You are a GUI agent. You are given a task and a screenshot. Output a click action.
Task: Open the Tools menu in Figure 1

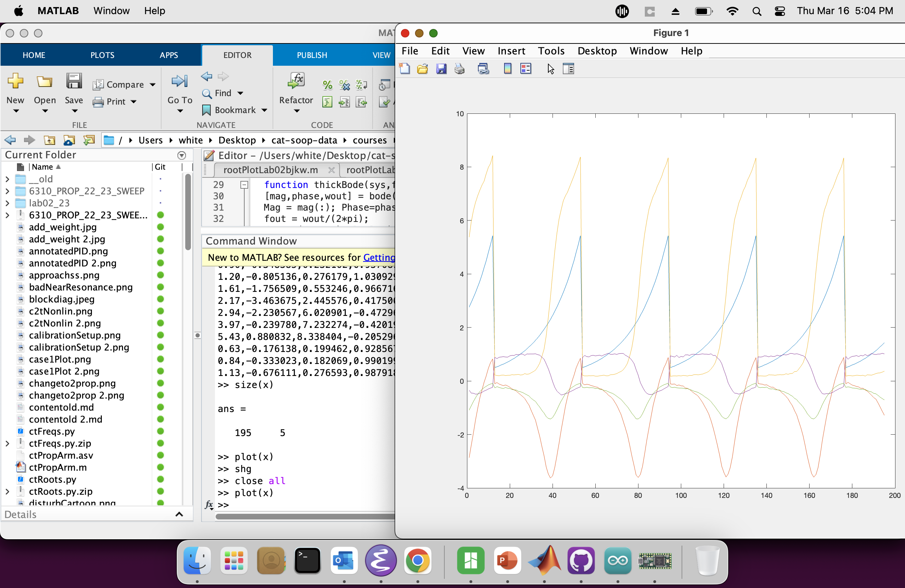[x=551, y=51]
